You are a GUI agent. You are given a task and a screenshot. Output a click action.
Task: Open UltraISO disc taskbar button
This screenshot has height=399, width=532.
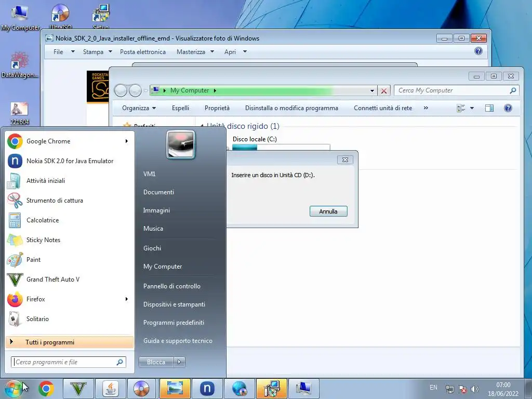tap(141, 389)
